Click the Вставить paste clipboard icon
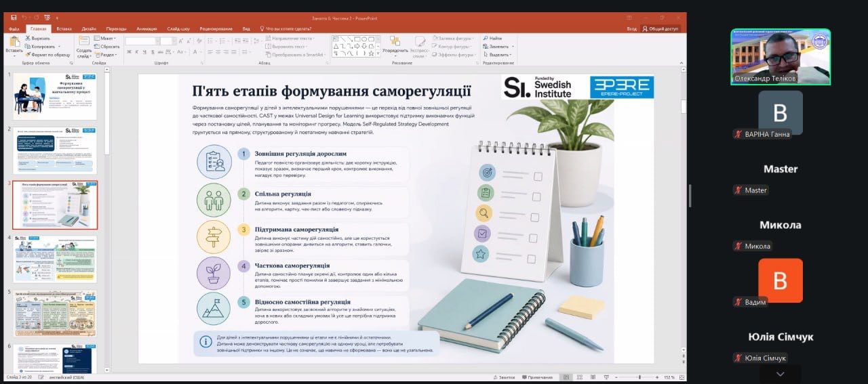Screen dimensions: 868x384 coord(14,42)
